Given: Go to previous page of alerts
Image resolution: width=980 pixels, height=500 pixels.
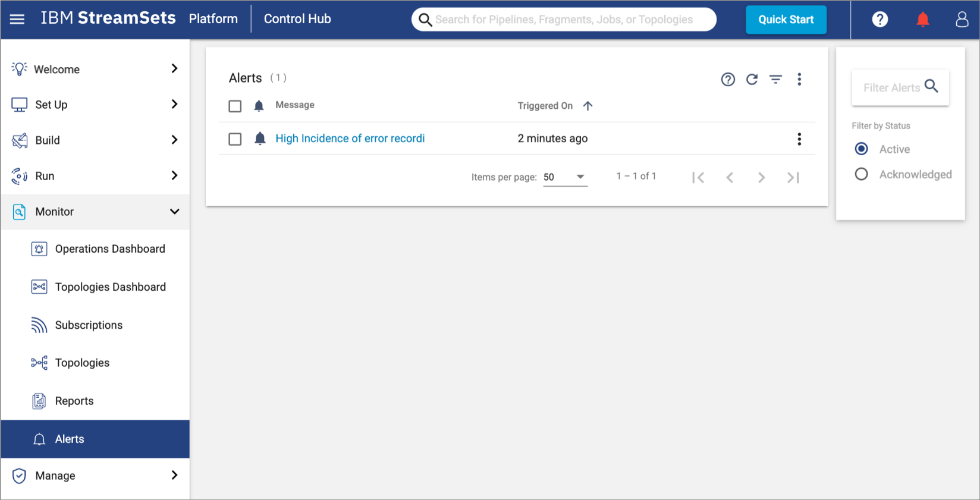Looking at the screenshot, I should (x=730, y=177).
